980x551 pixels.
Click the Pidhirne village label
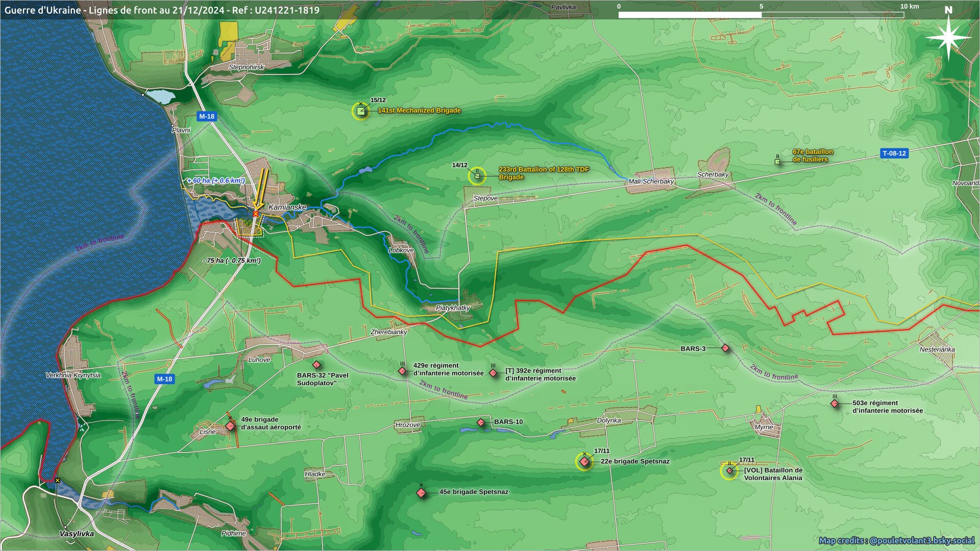pos(234,533)
